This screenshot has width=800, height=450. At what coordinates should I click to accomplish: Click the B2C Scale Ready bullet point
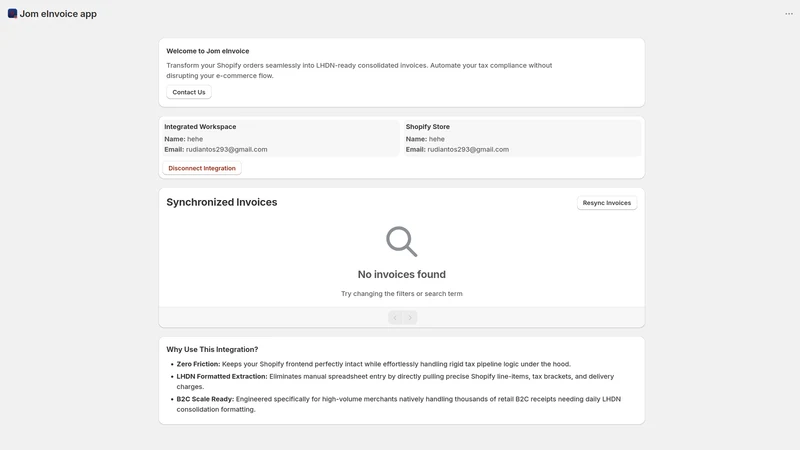(398, 404)
